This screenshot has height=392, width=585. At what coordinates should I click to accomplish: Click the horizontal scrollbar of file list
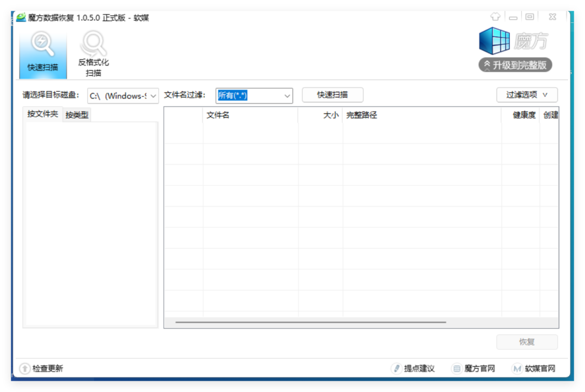pos(310,322)
